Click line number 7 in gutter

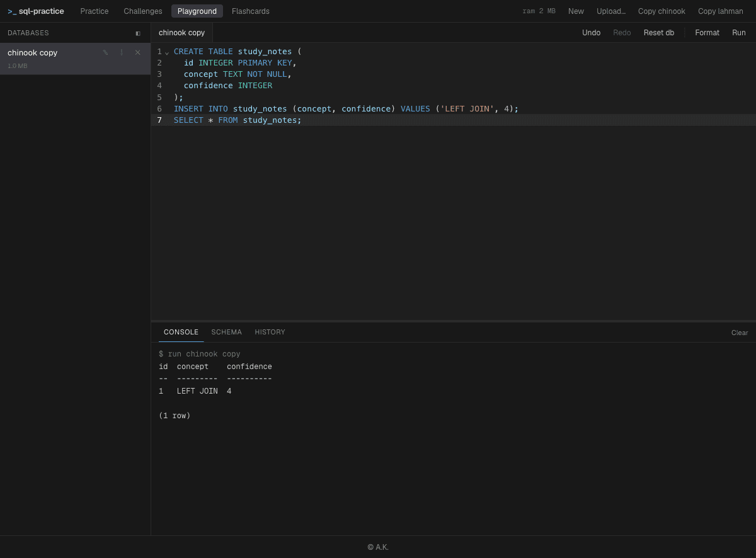pos(159,120)
